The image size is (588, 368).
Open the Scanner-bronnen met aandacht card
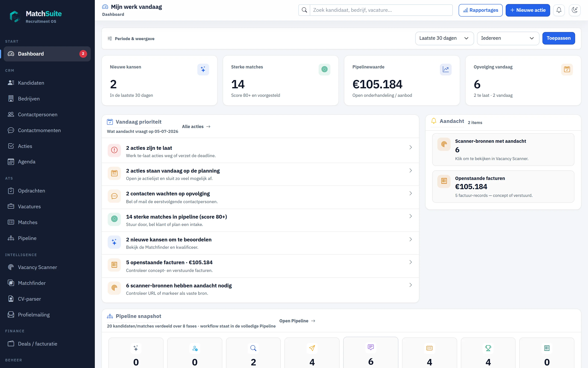click(503, 149)
